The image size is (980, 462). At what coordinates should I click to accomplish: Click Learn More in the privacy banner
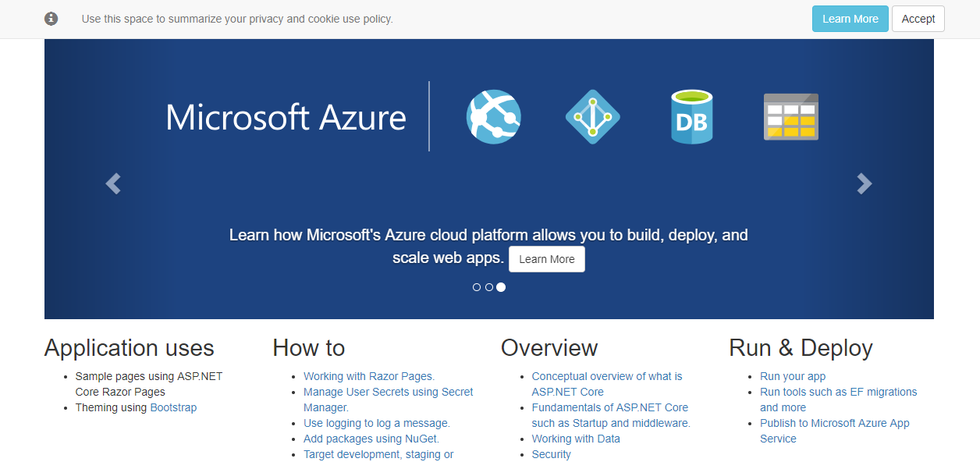(850, 18)
